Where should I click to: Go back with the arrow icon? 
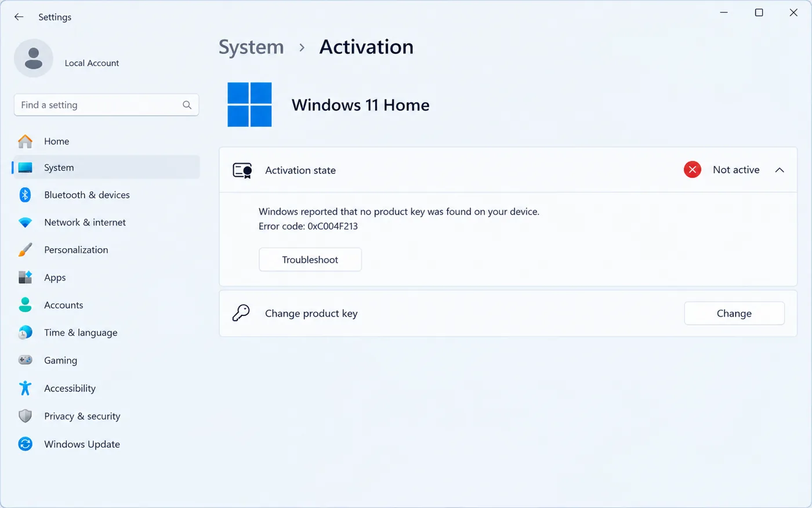click(19, 17)
